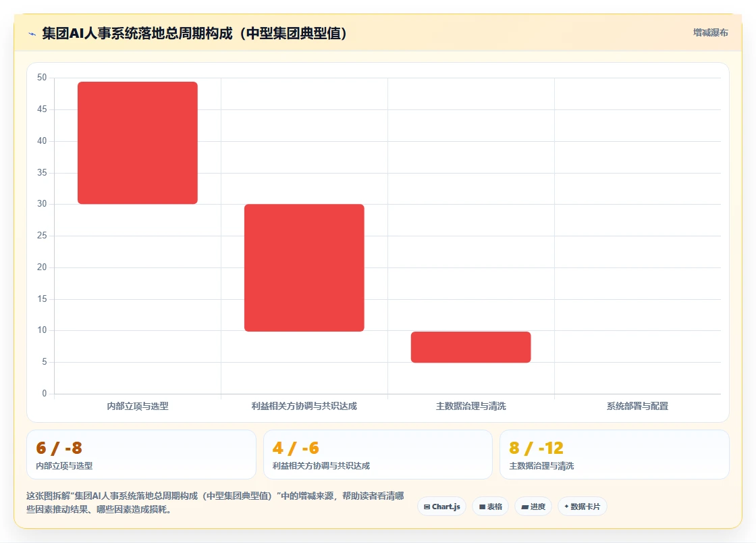Viewport: 756px width, 543px height.
Task: Click the y-axis value 25
Action: [42, 235]
